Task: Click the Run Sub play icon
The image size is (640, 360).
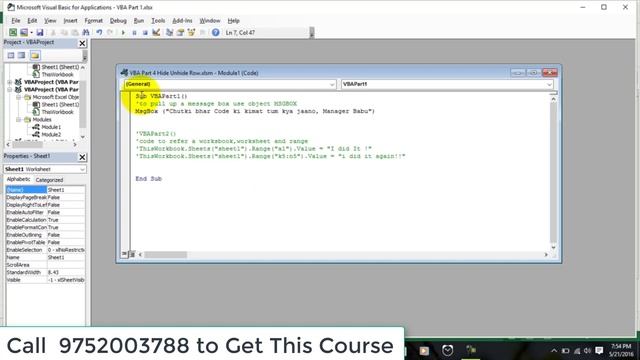Action: click(x=123, y=32)
